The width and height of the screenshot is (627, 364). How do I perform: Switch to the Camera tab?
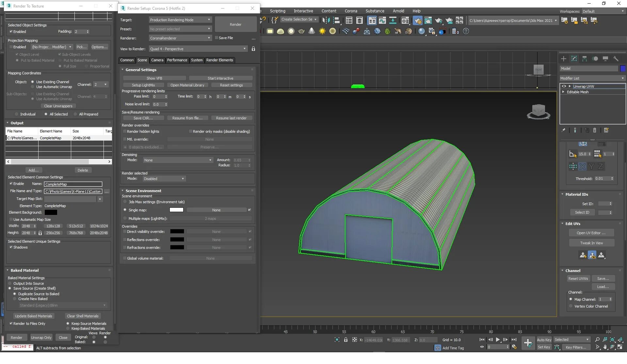coord(157,60)
